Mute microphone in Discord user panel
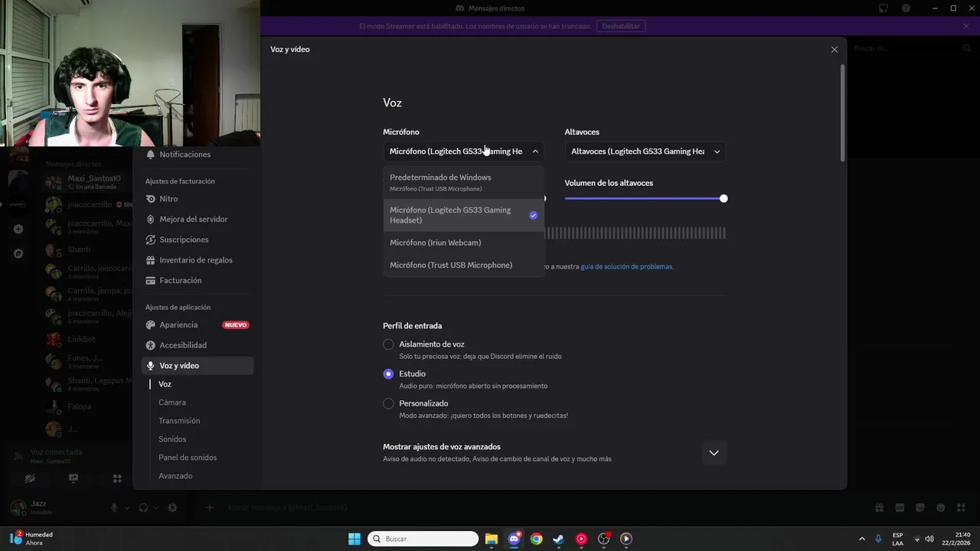 tap(115, 507)
